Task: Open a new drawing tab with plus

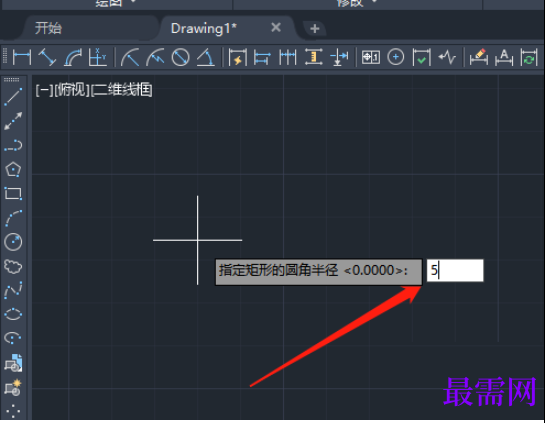Action: click(x=314, y=28)
